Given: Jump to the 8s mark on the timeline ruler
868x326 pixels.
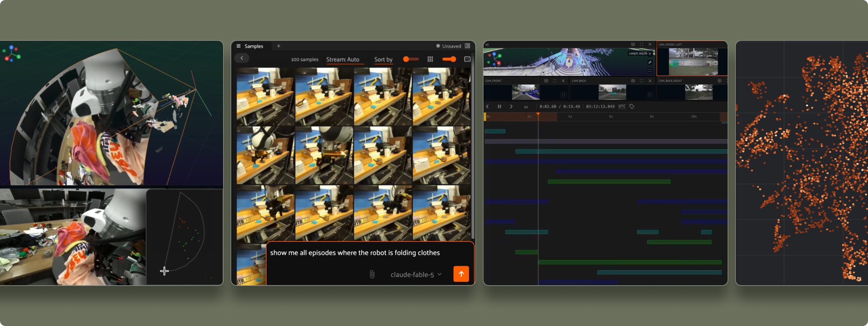Looking at the screenshot, I should pyautogui.click(x=652, y=117).
